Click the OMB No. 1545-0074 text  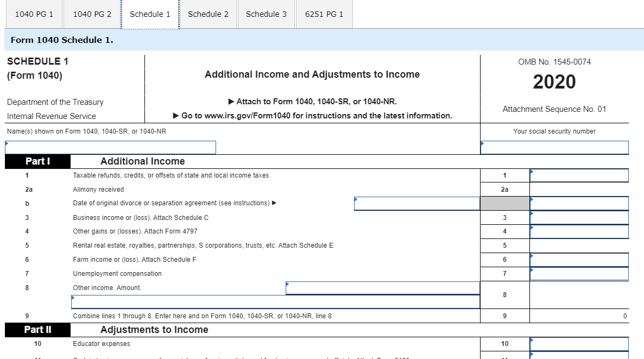point(554,62)
